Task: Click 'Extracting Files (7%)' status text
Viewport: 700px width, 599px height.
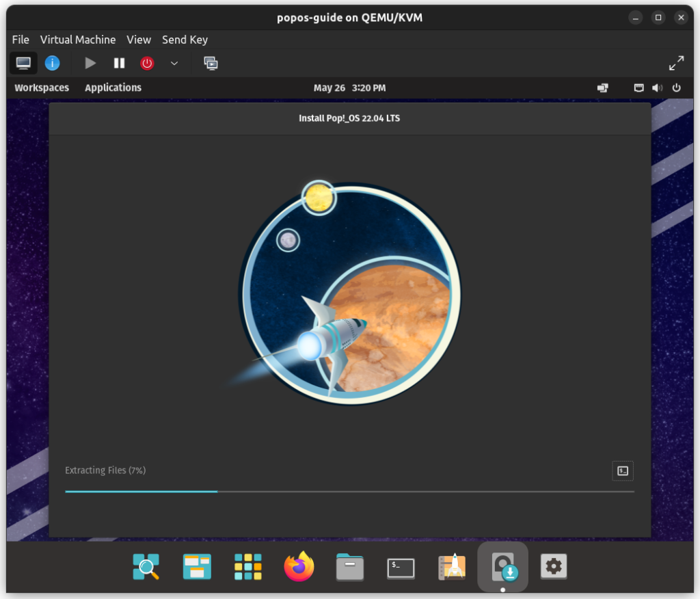Action: click(105, 470)
